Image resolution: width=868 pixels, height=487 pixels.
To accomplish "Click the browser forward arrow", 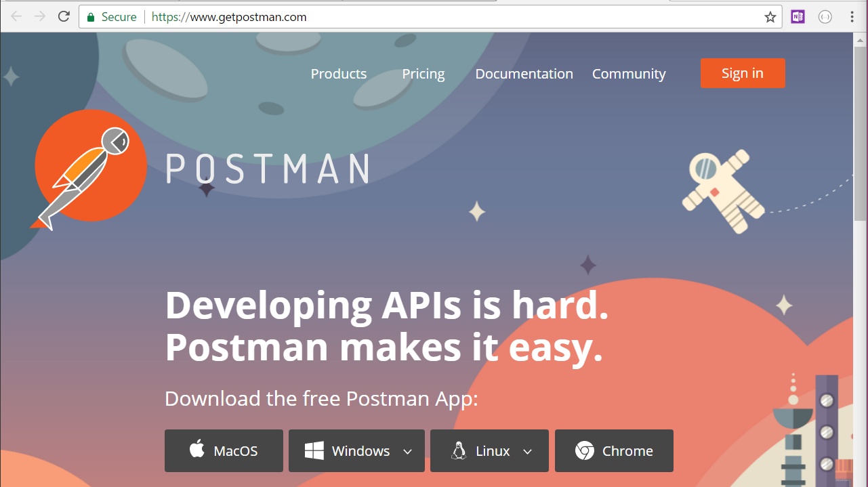I will [x=40, y=17].
